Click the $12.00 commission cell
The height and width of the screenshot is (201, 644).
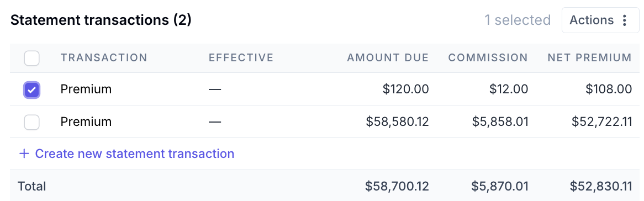tap(509, 89)
